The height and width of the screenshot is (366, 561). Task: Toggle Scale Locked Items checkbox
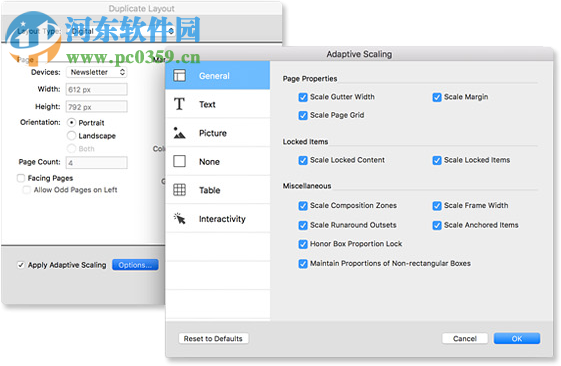tap(436, 160)
